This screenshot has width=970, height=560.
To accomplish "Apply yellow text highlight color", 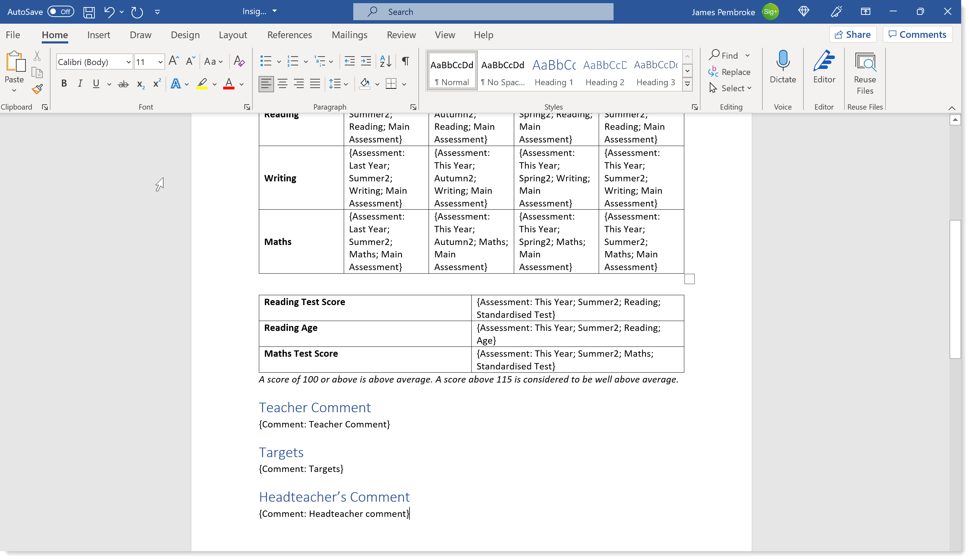I will click(x=202, y=84).
